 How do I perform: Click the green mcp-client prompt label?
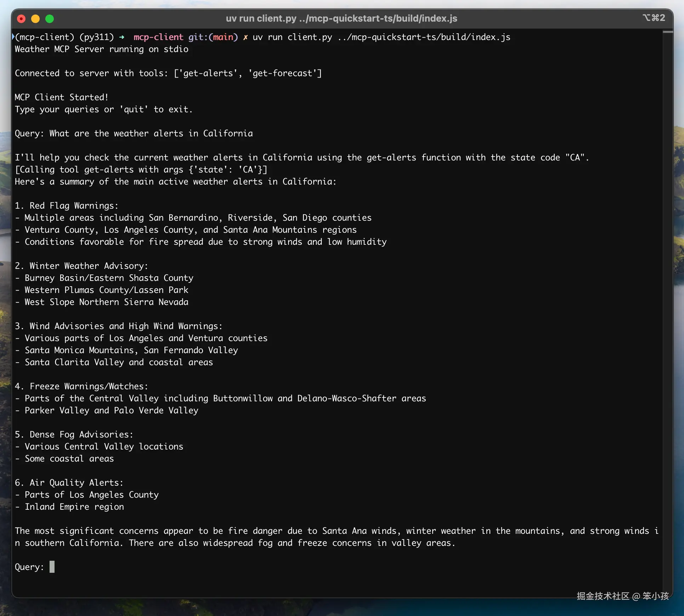click(158, 37)
